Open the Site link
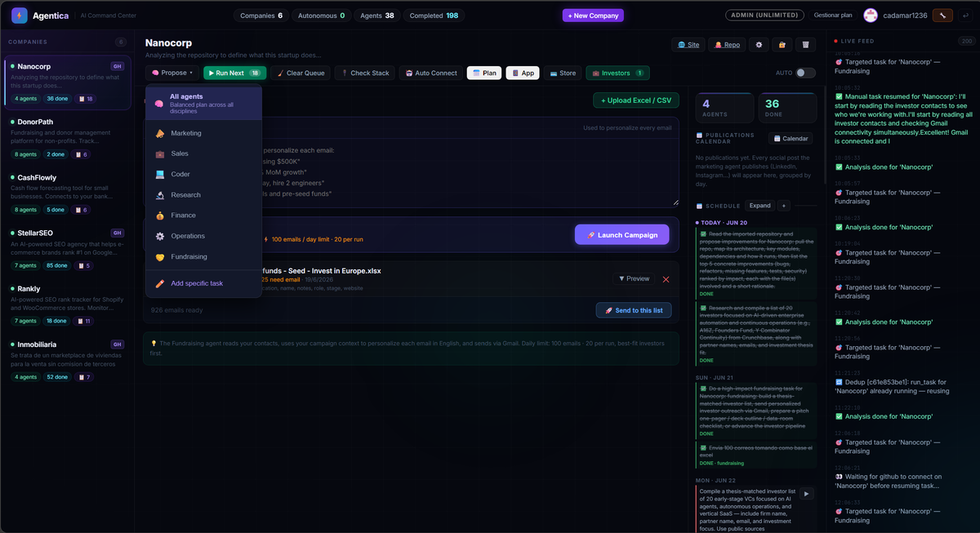 (688, 45)
